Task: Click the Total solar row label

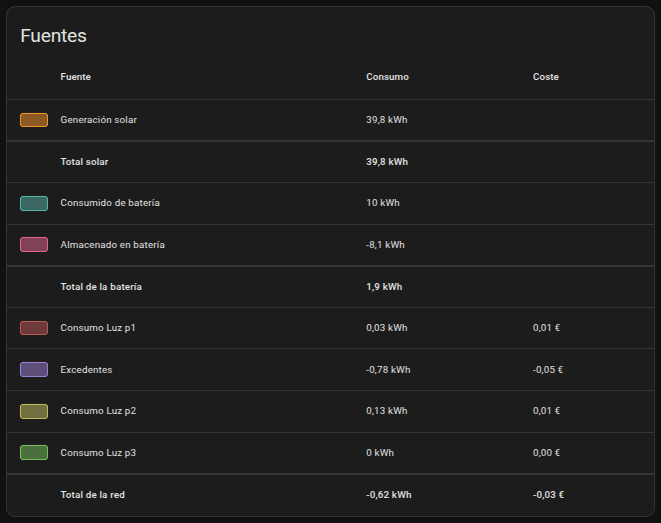Action: [84, 162]
